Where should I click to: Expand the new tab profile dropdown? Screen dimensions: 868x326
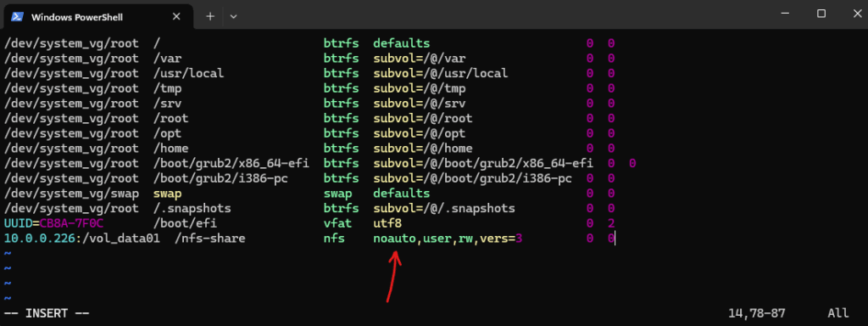click(234, 17)
